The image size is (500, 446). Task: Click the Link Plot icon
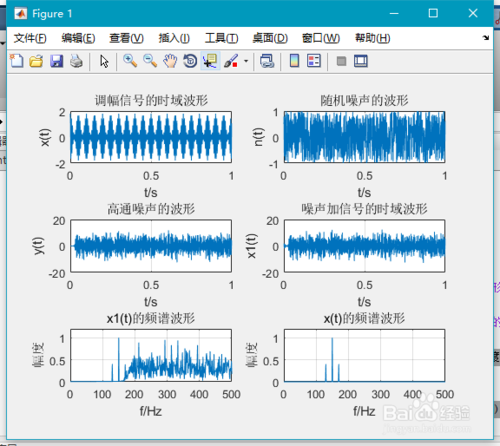tap(267, 61)
